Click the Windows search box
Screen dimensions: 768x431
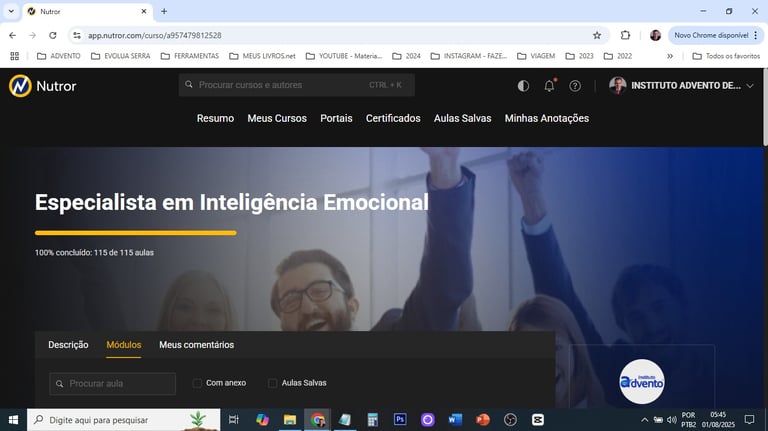pyautogui.click(x=123, y=420)
